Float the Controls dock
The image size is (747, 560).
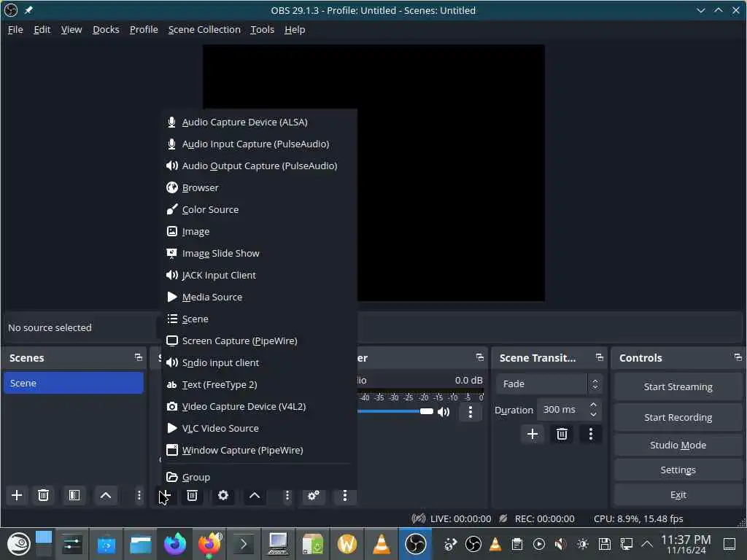coord(738,357)
